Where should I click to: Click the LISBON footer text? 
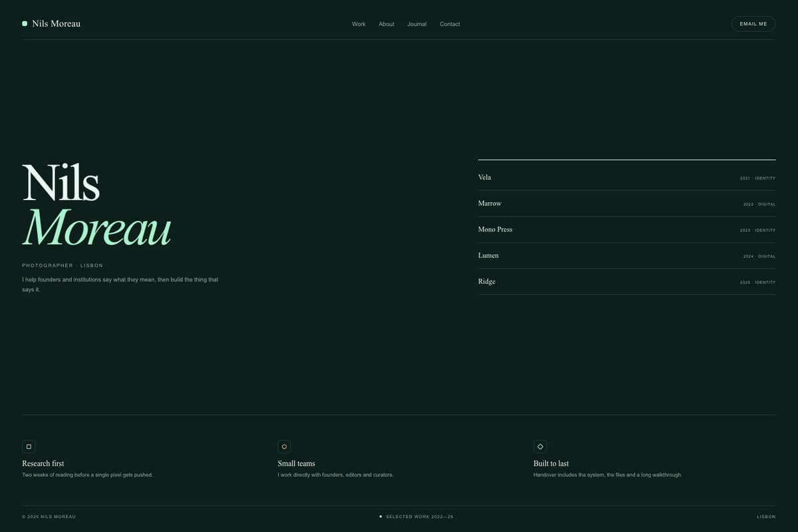[766, 517]
